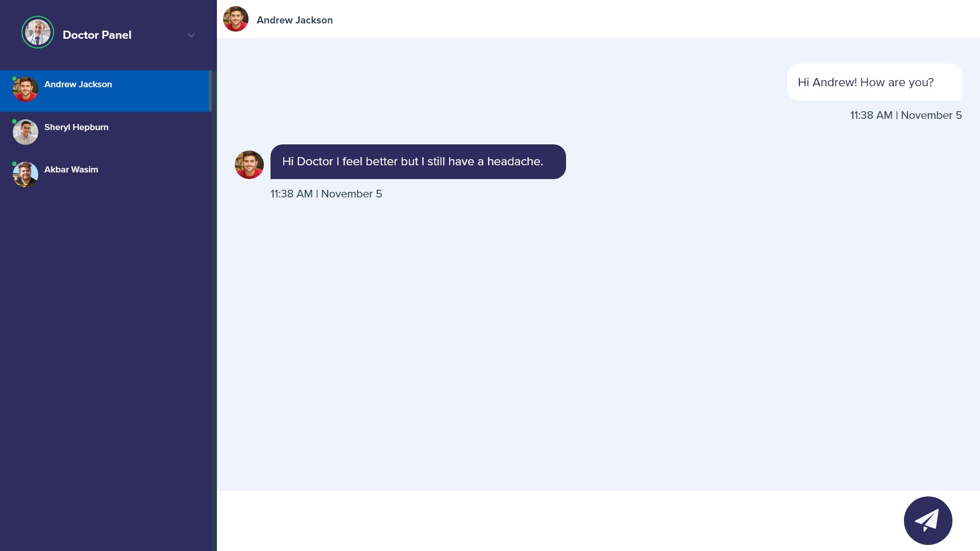Click green online dot on Andrew's avatar
The width and height of the screenshot is (980, 551).
point(14,79)
